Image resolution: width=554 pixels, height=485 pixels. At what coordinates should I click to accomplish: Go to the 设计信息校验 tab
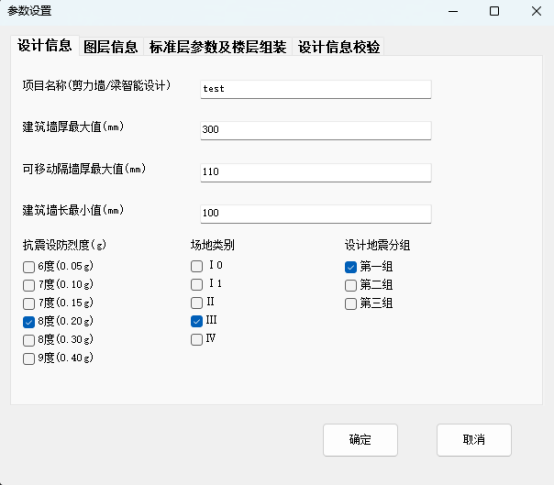[338, 47]
